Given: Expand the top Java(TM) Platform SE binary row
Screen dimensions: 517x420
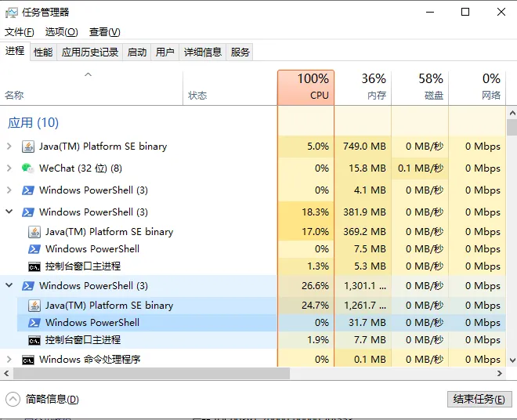Looking at the screenshot, I should point(9,147).
